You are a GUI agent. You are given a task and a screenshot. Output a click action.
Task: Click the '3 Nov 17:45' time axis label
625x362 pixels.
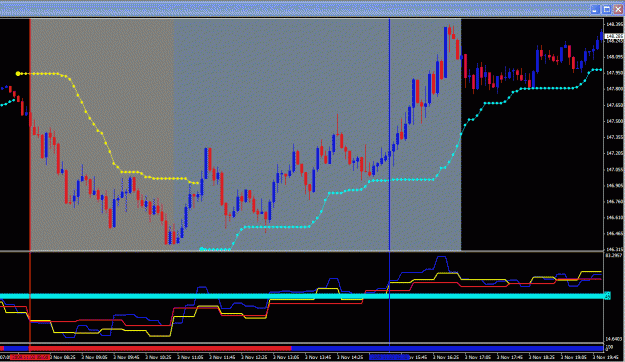[x=510, y=358]
